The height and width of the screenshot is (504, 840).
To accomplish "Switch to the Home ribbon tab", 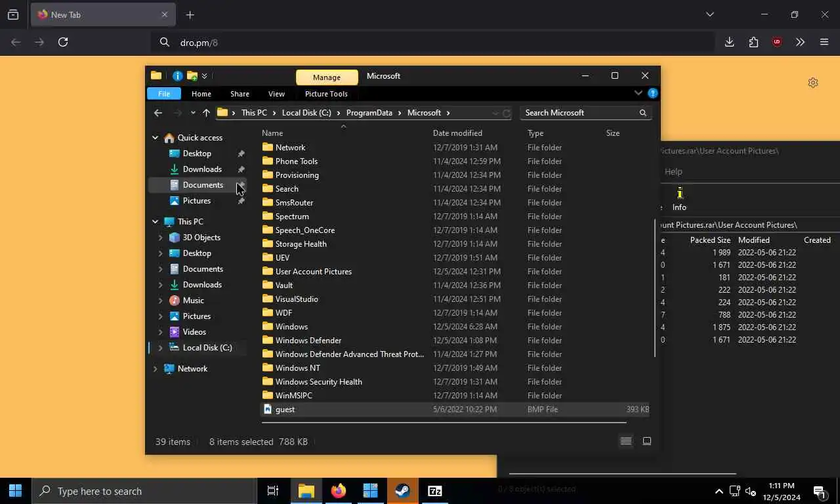I will click(201, 94).
